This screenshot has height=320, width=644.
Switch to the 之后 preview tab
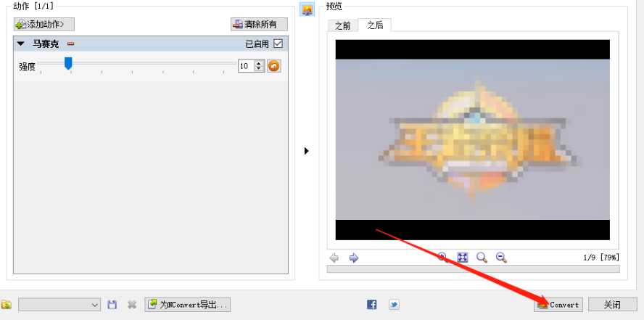pyautogui.click(x=374, y=25)
